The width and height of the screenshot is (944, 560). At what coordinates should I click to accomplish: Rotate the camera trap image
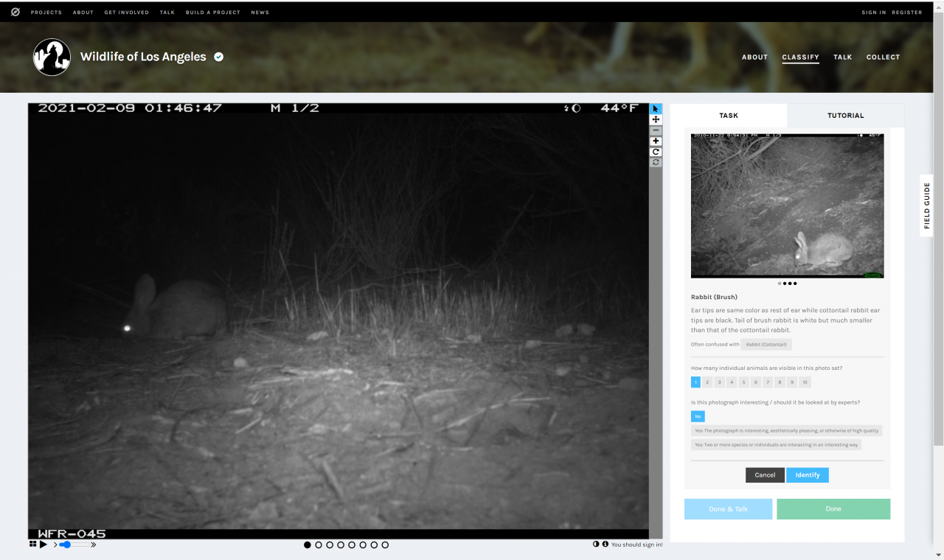pyautogui.click(x=656, y=152)
